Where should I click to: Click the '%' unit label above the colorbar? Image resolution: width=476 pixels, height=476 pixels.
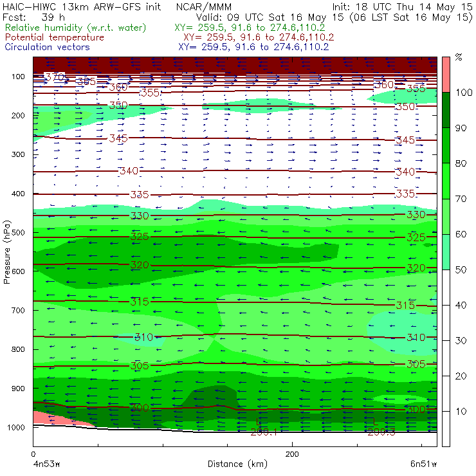coord(459,57)
